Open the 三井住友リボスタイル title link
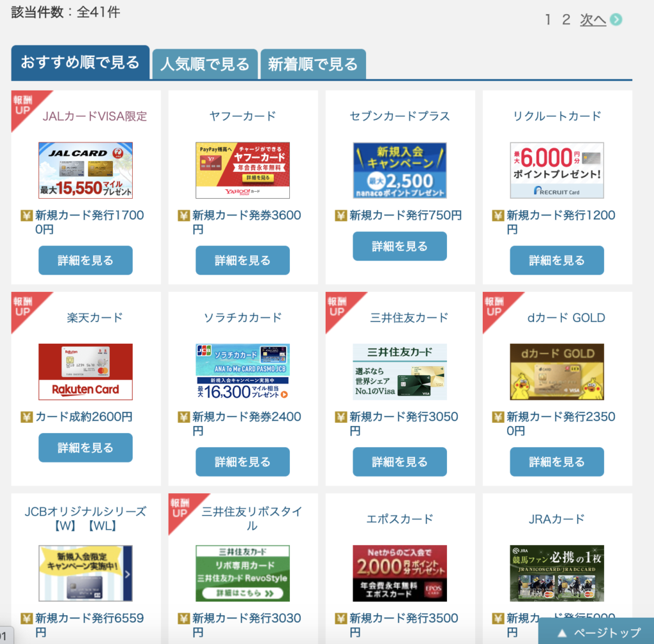Screen dimensions: 654x644 (252, 518)
